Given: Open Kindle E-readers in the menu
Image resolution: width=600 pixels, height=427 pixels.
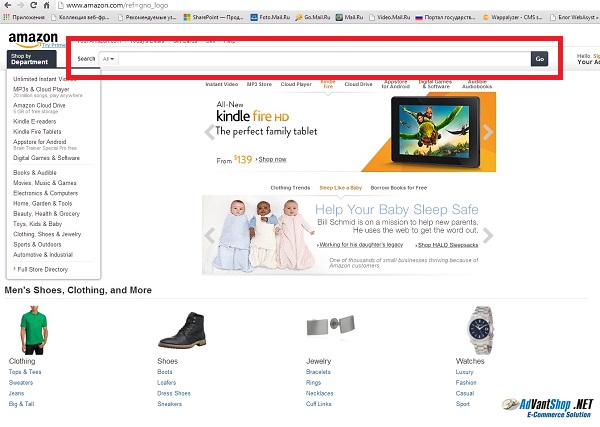Looking at the screenshot, I should tap(34, 121).
